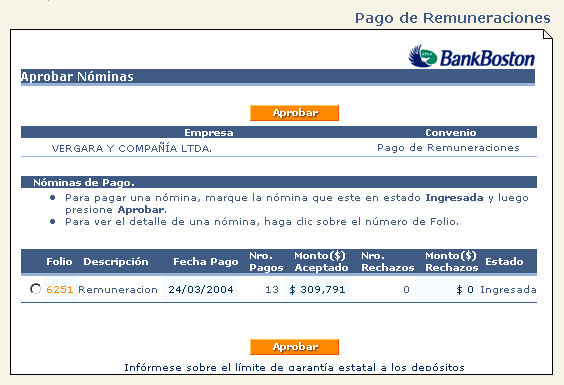Click the Fecha Pago column header
Image resolution: width=564 pixels, height=385 pixels.
(x=206, y=262)
